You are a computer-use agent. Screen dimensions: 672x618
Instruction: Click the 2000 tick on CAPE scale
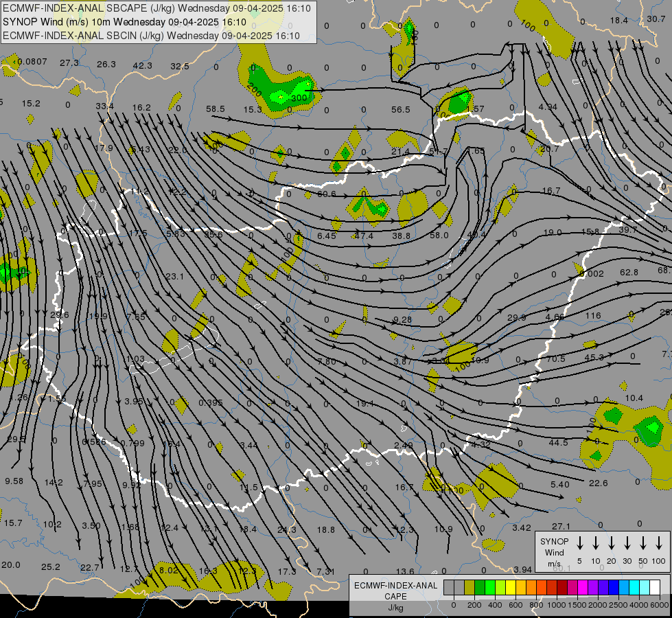pyautogui.click(x=597, y=605)
